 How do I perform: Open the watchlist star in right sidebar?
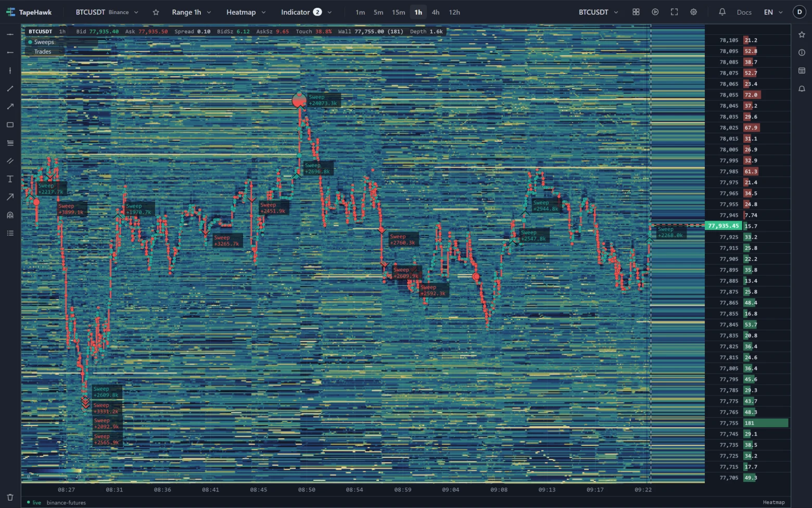[x=802, y=34]
